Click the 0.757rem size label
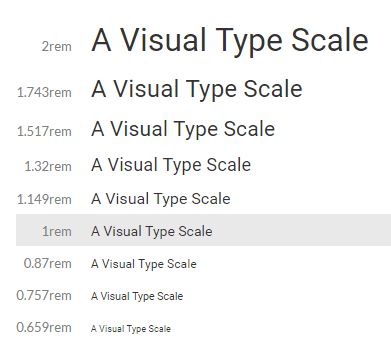Viewport: 391px width, 362px height. (x=44, y=295)
